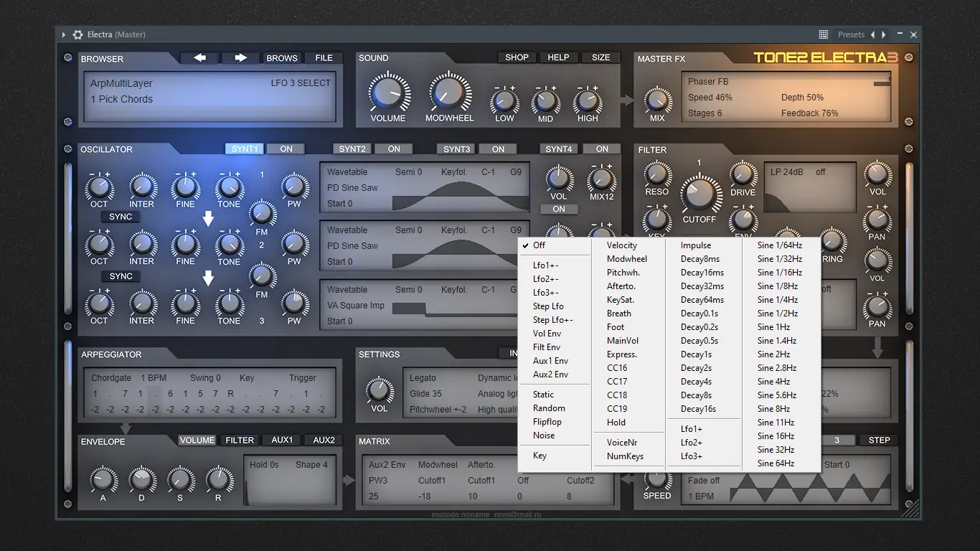Toggle the SYNT4 ON switch
Image resolution: width=980 pixels, height=551 pixels.
pos(602,149)
